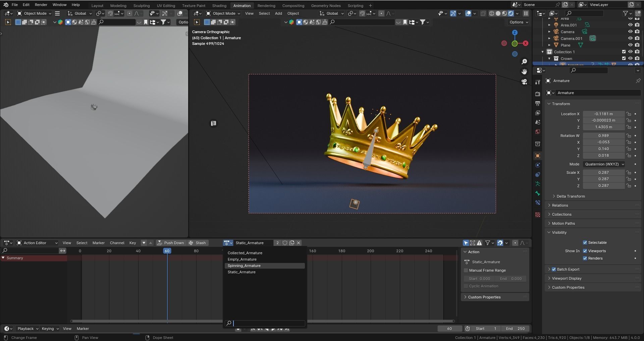Click the Stash button
Viewport: 644px width, 341px height.
(x=197, y=243)
